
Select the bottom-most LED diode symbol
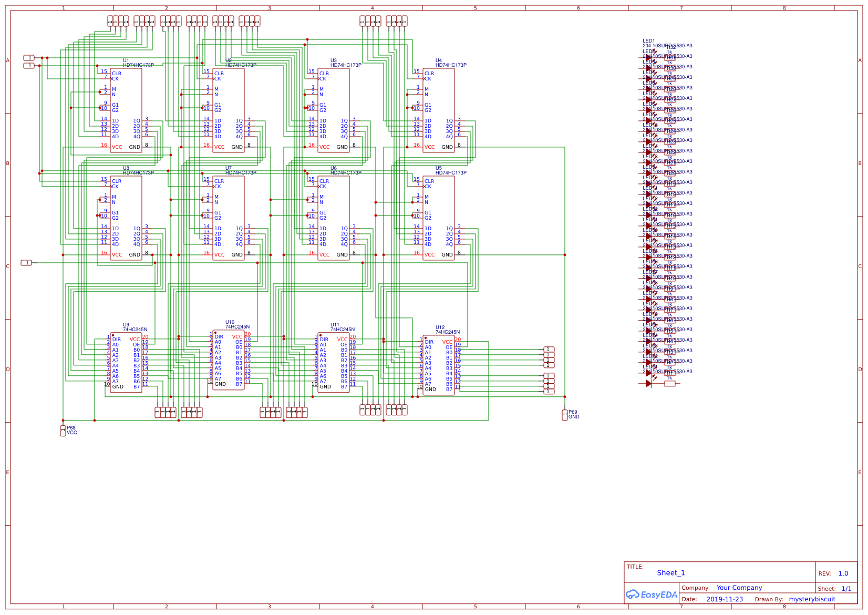648,384
